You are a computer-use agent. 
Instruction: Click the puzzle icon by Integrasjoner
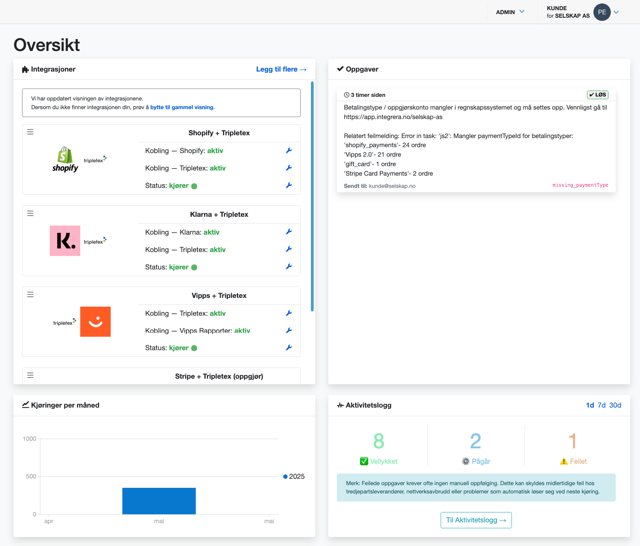(x=25, y=69)
